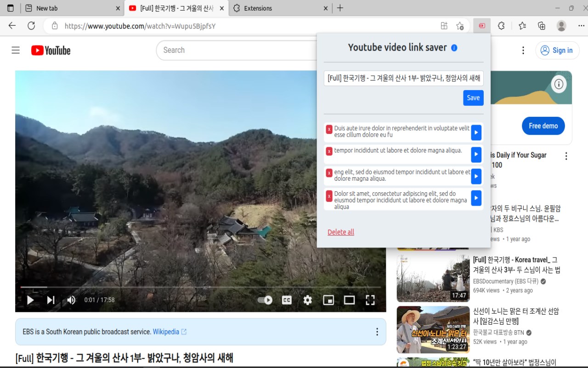Select the 한국기행 YouTube tab
Screen dimensions: 588x368
coord(177,8)
